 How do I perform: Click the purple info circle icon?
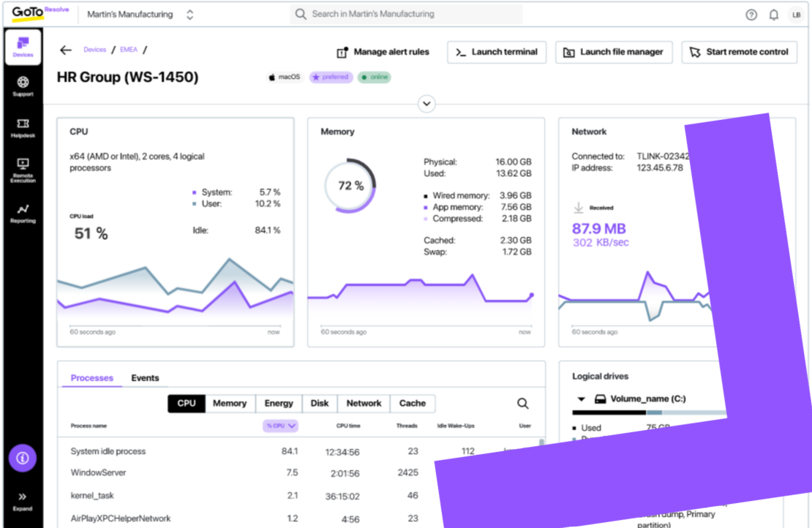tap(23, 458)
